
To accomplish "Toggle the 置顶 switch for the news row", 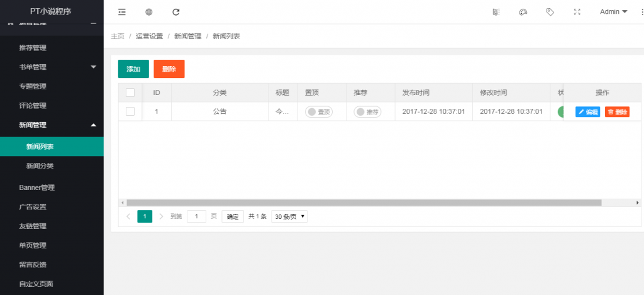I will pos(318,112).
